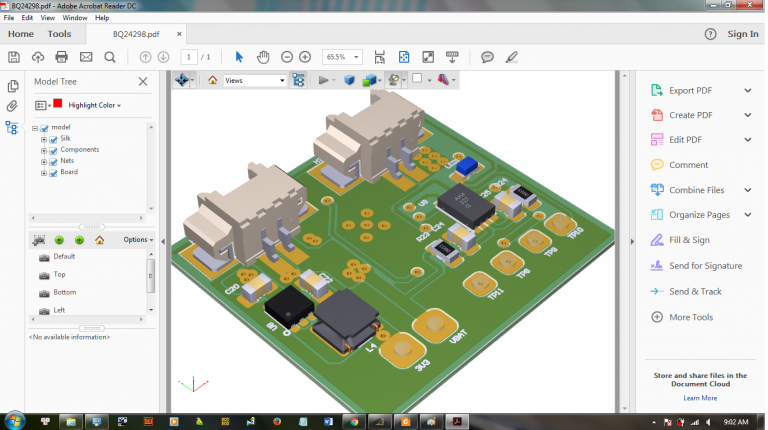
Task: Open the Export PDF tool
Action: 689,90
